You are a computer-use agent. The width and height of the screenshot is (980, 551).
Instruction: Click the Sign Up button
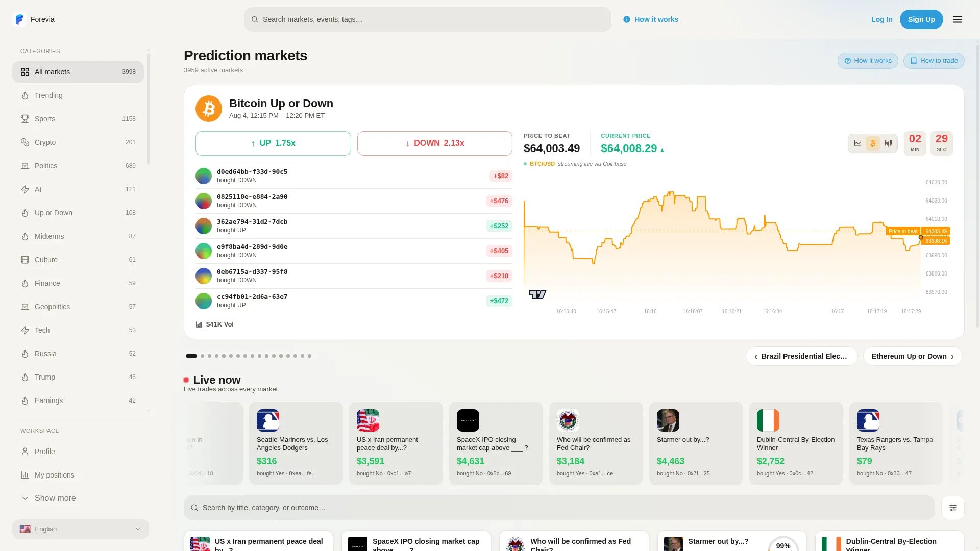coord(921,19)
